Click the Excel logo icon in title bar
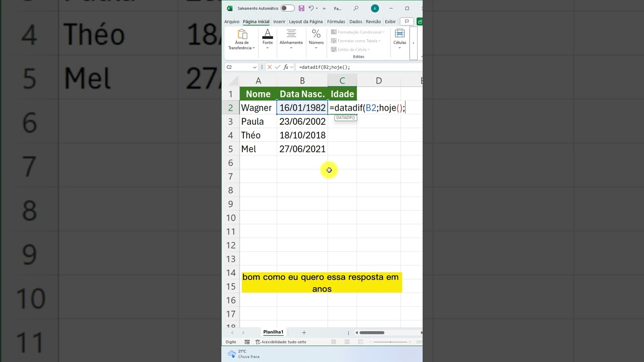 tap(230, 8)
